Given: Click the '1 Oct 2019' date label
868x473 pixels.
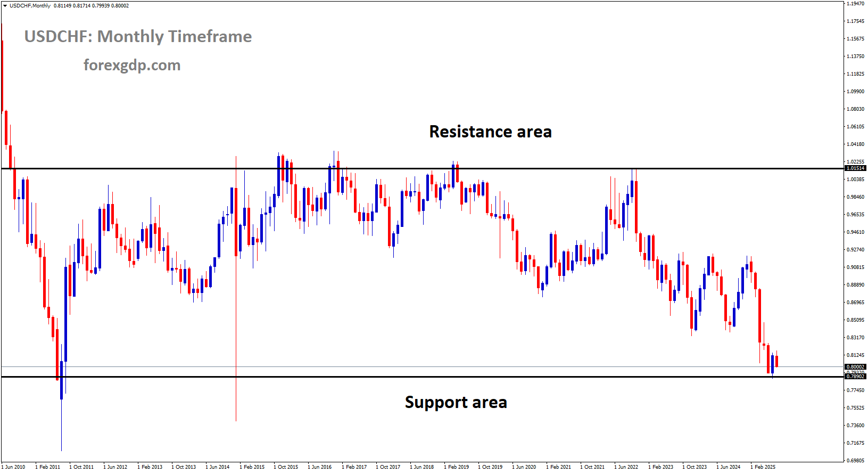Looking at the screenshot, I should click(x=490, y=467).
